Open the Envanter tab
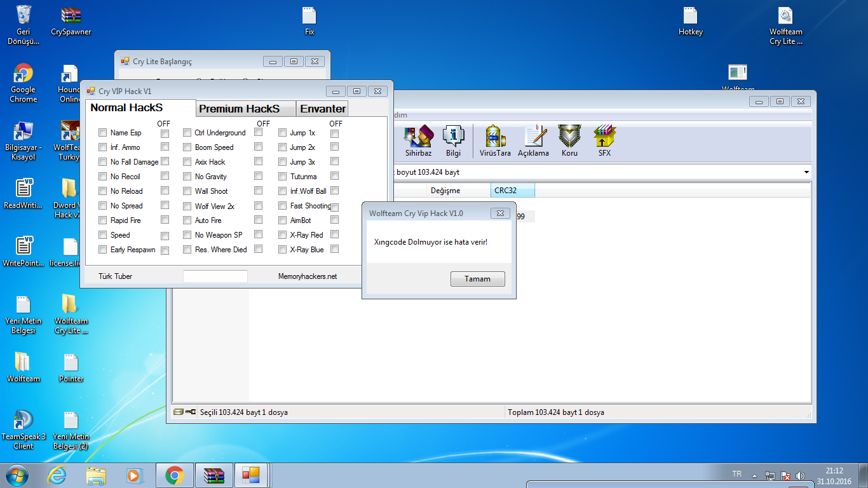Viewport: 868px width, 488px height. pos(323,109)
